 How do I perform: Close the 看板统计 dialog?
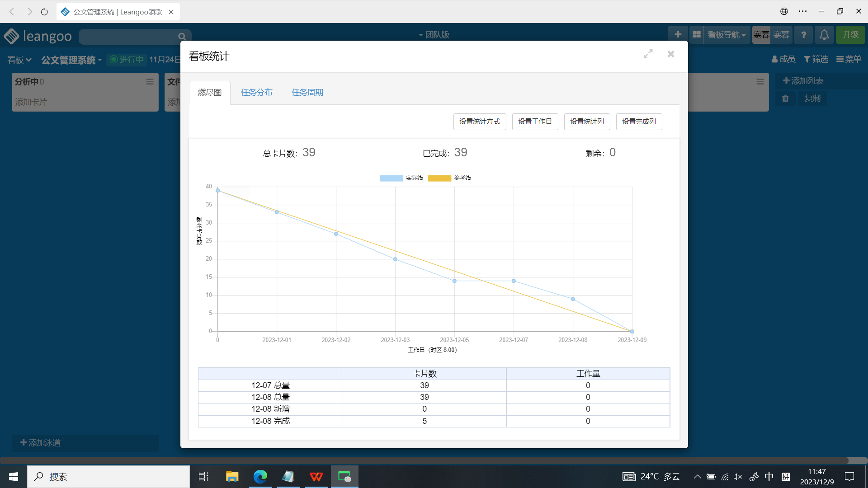click(671, 54)
